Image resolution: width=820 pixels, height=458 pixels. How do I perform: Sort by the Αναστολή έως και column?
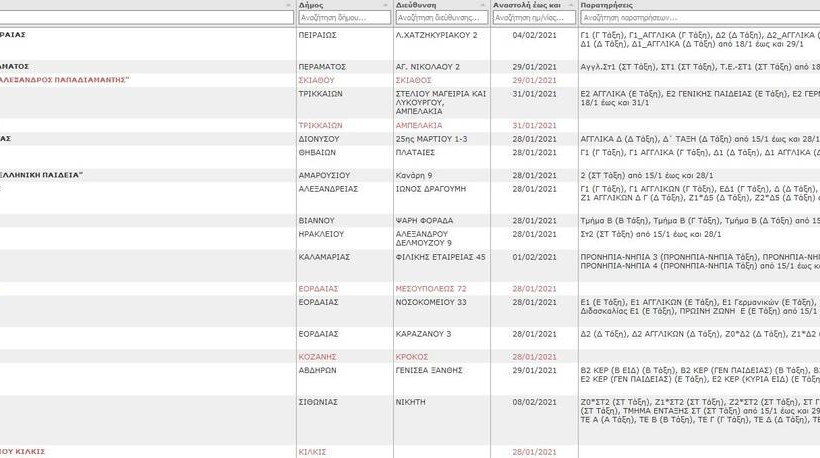pos(527,5)
